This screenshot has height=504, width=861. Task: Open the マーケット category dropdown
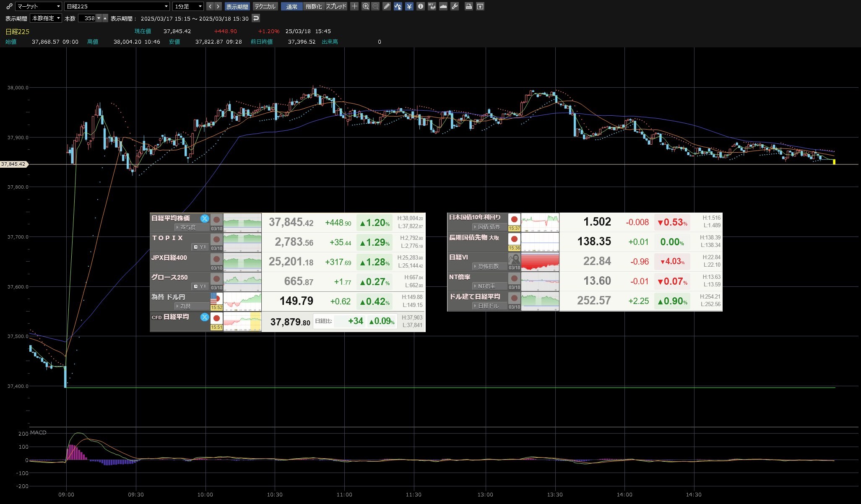(x=39, y=6)
